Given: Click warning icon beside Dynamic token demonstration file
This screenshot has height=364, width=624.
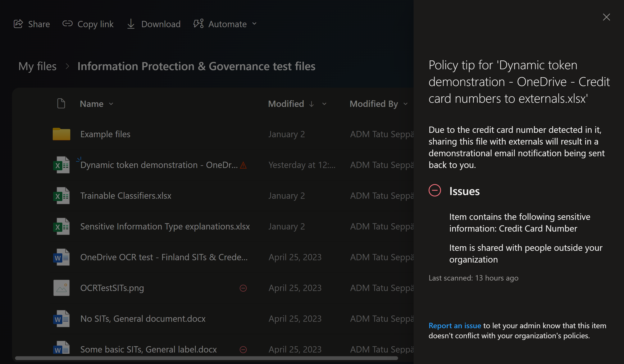Looking at the screenshot, I should point(243,165).
